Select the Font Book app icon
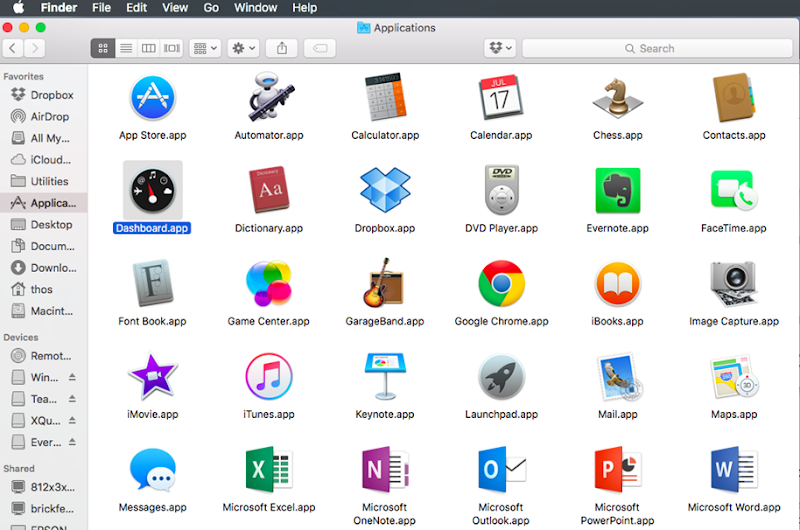Image resolution: width=800 pixels, height=530 pixels. pyautogui.click(x=153, y=283)
